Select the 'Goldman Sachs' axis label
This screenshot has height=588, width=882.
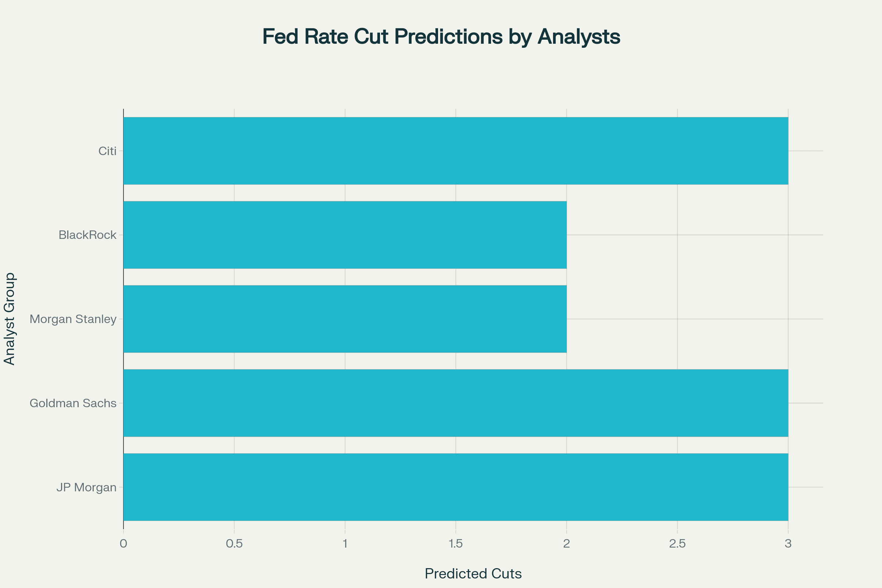(x=73, y=403)
